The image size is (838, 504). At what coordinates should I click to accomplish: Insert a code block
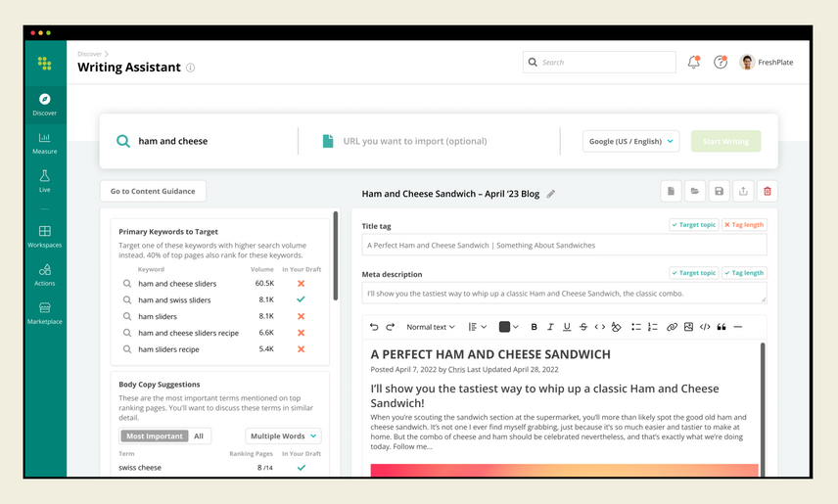click(x=705, y=327)
